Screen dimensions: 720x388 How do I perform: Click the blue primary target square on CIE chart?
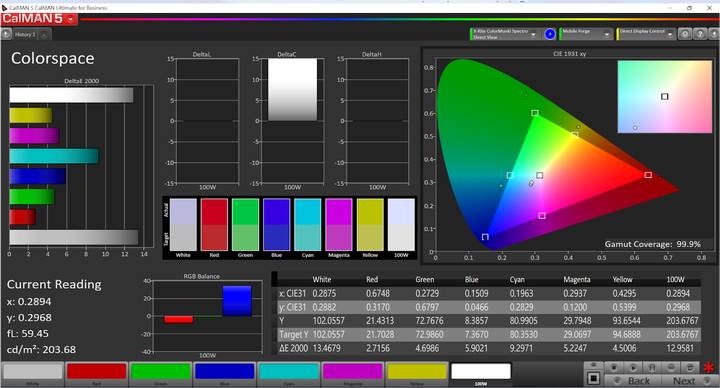tap(485, 237)
